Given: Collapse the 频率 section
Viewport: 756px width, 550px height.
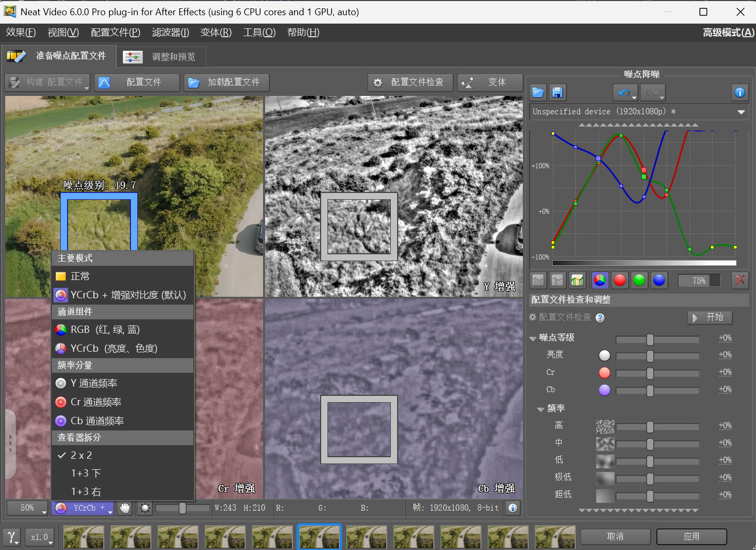Looking at the screenshot, I should pos(541,409).
